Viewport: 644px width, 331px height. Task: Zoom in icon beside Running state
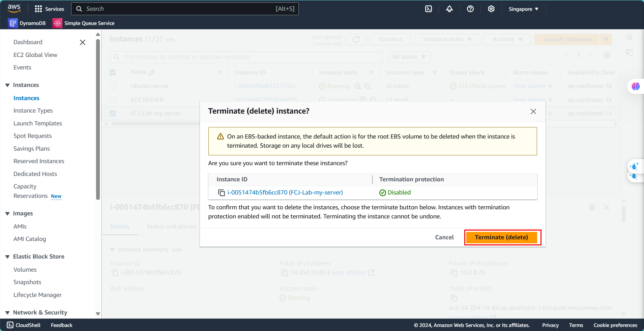[x=358, y=86]
